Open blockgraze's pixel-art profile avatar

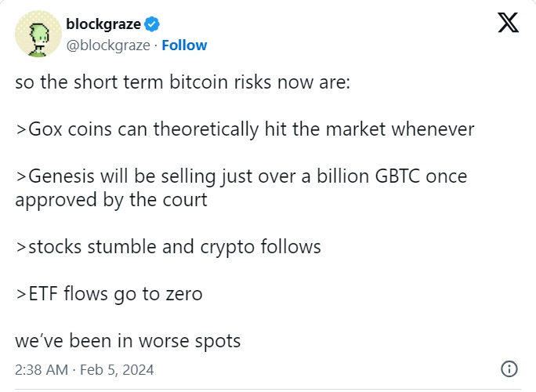38,34
